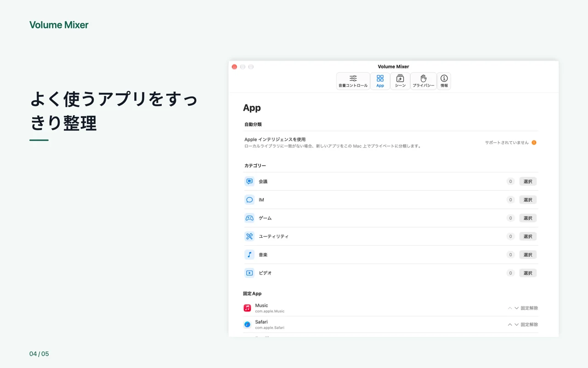Click the Safari app icon
This screenshot has height=368, width=588.
pos(247,324)
